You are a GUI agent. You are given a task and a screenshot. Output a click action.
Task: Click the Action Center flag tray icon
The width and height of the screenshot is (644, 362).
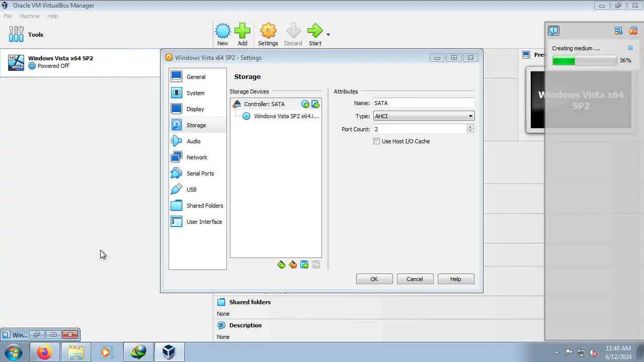click(x=569, y=352)
